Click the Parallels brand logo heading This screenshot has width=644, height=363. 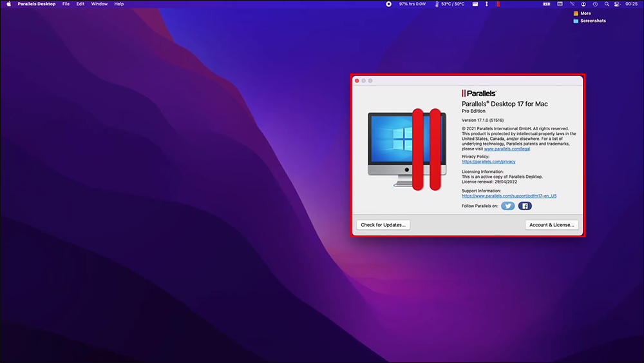coord(479,93)
